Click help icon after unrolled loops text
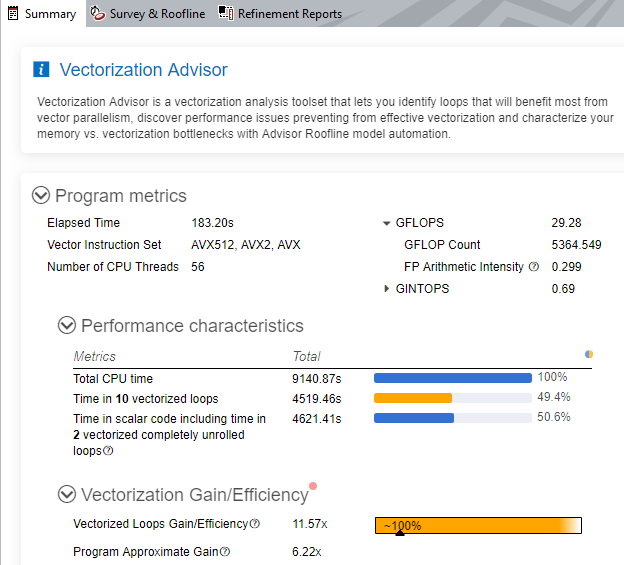Image resolution: width=624 pixels, height=565 pixels. click(108, 451)
